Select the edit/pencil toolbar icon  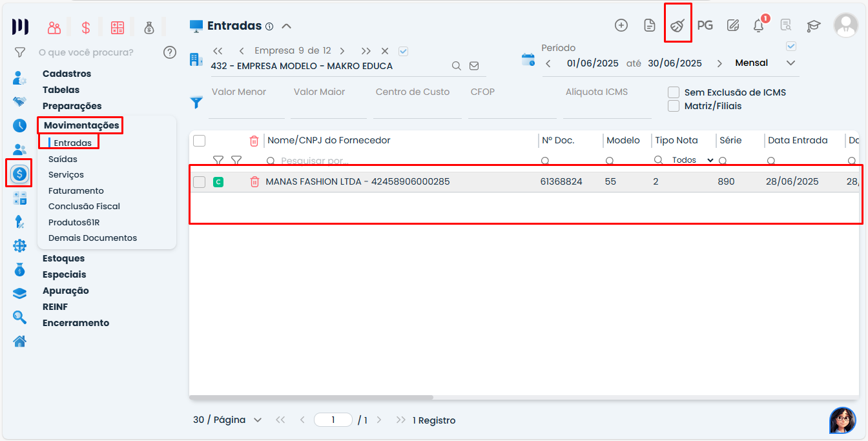[732, 25]
